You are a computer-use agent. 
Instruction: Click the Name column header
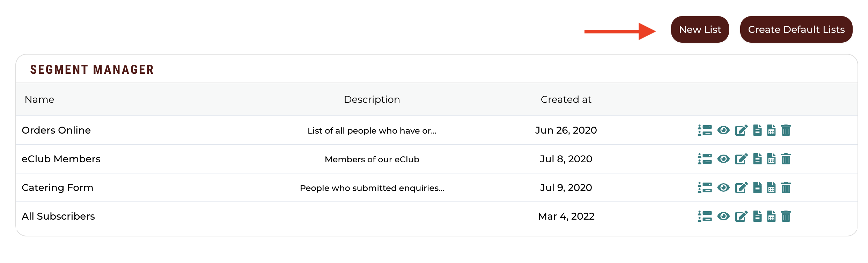(39, 100)
